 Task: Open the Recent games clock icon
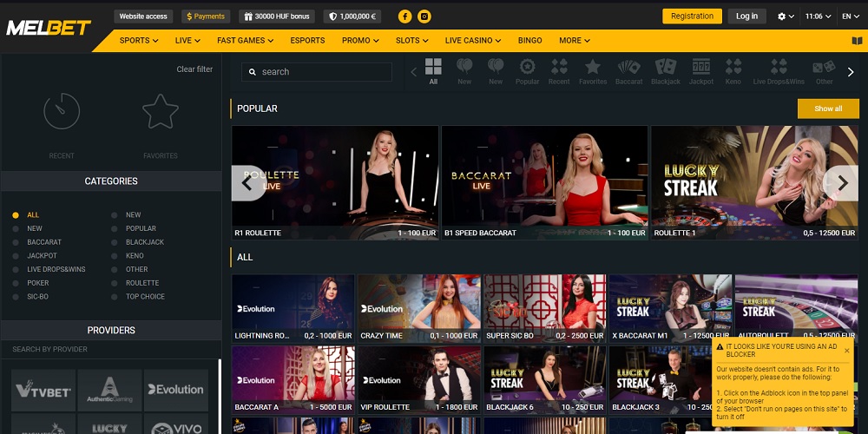pos(62,111)
